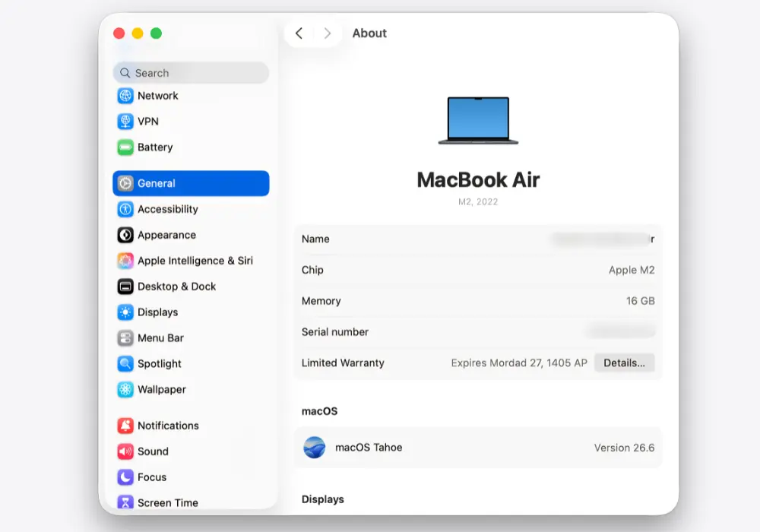Select Displays label in the sidebar
The width and height of the screenshot is (760, 532).
coord(157,312)
